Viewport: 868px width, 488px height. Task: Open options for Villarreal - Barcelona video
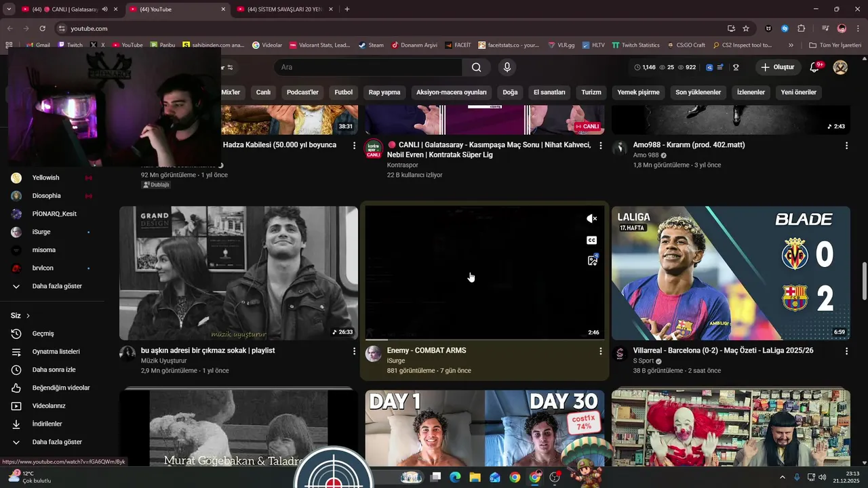[846, 351]
